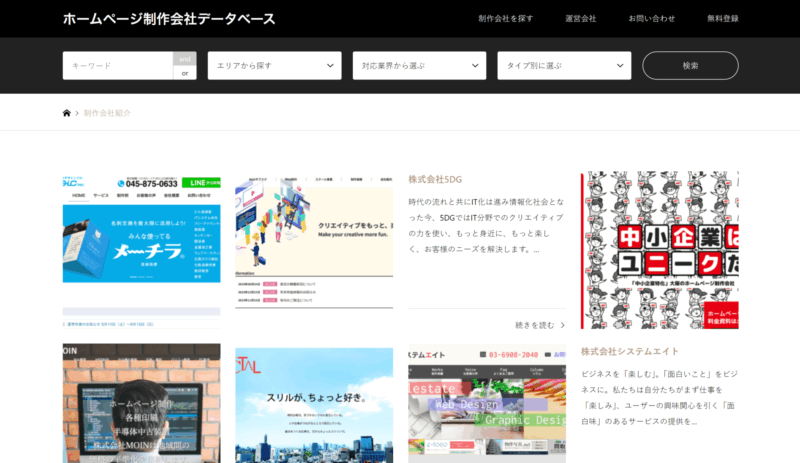Viewport: 800px width, 463px height.
Task: Open the 制作会社を探す menu item
Action: [505, 19]
